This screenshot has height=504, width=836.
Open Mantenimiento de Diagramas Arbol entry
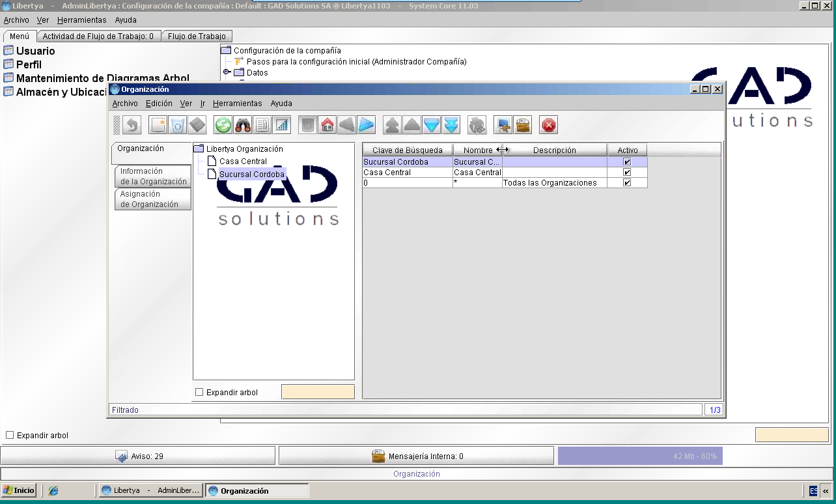pos(96,78)
